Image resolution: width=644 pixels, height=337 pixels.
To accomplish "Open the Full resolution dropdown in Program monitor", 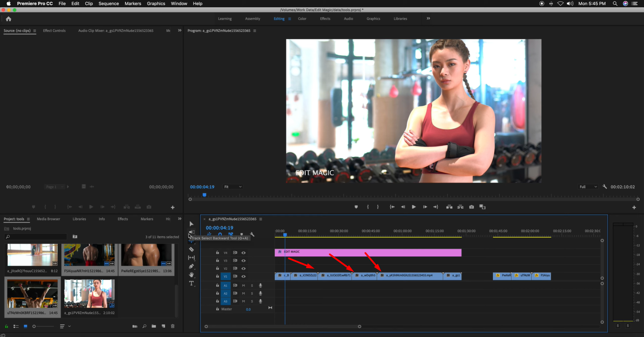I will [x=587, y=187].
